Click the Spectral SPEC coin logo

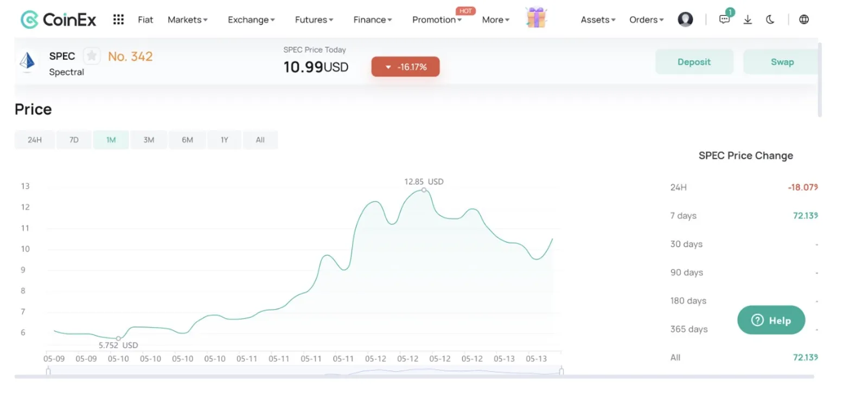point(27,61)
